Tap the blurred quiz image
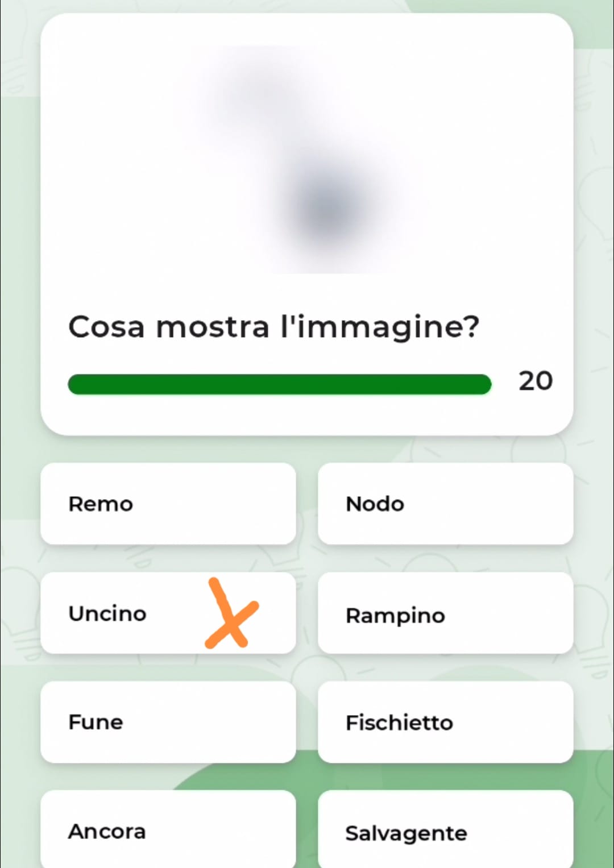Image resolution: width=614 pixels, height=868 pixels. click(307, 159)
